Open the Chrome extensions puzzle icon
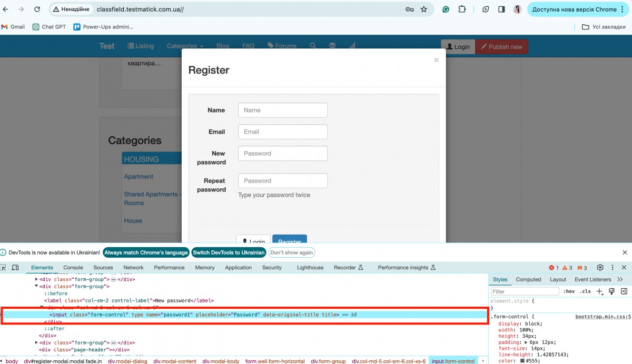632x364 pixels. (462, 9)
